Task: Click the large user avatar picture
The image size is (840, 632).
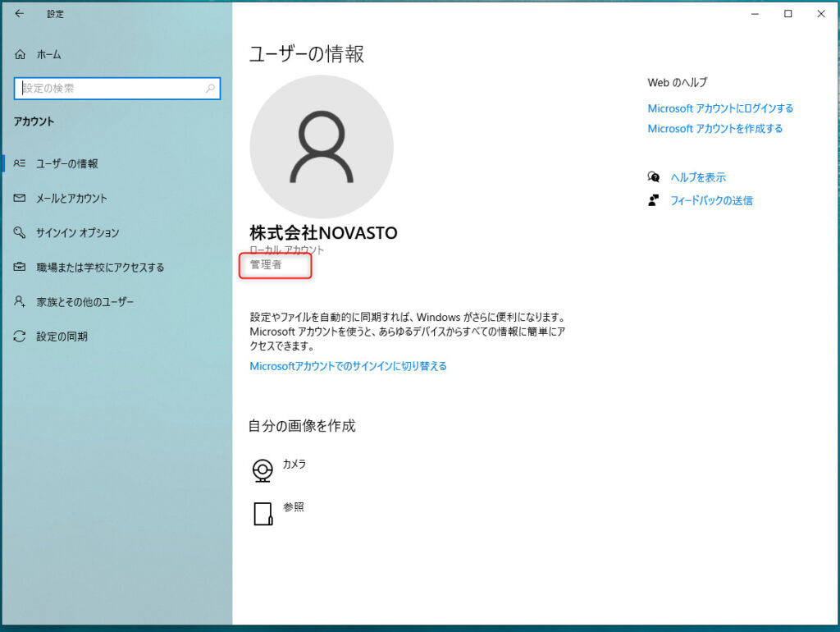Action: [322, 147]
